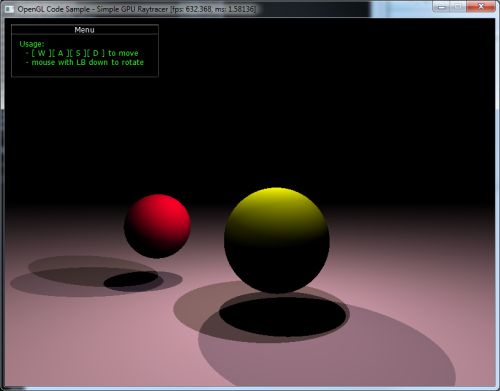Image resolution: width=500 pixels, height=391 pixels.
Task: Minimize the raytracer window
Action: 442,7
